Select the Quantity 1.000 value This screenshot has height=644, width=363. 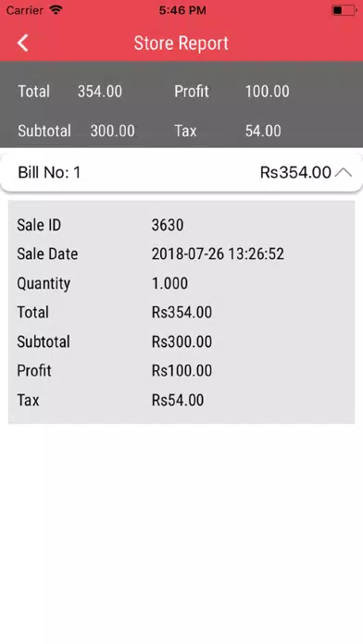tap(169, 283)
